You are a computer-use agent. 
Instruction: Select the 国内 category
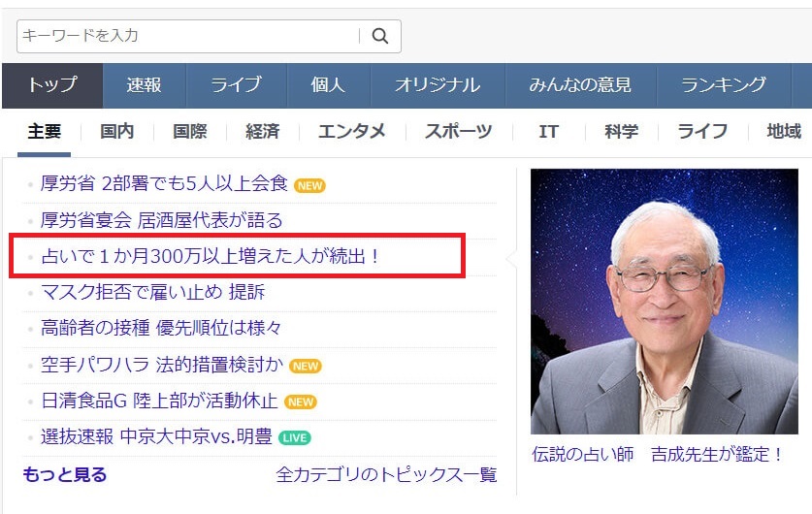point(116,132)
